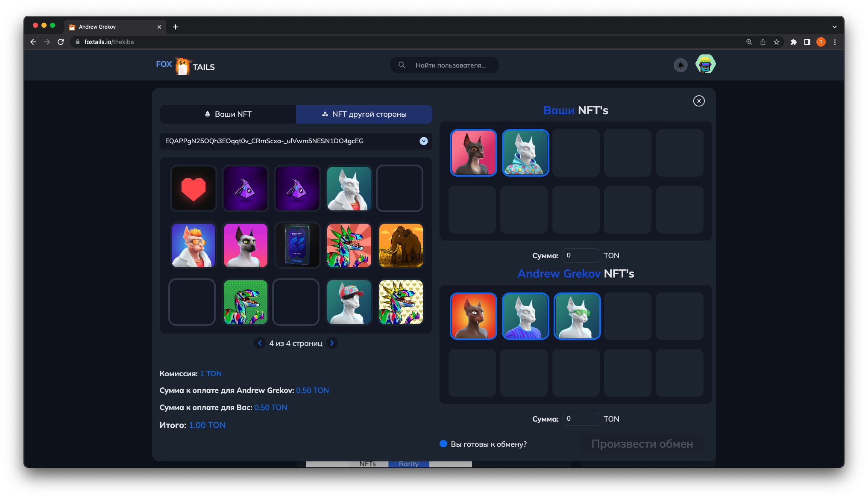868x499 pixels.
Task: Toggle the light/dark theme sun icon
Action: (680, 65)
